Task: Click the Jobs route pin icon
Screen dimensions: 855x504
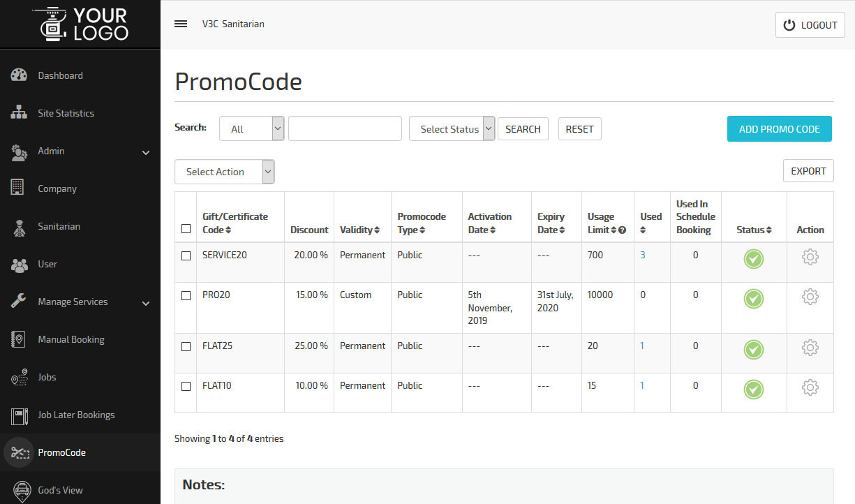Action: [x=19, y=377]
